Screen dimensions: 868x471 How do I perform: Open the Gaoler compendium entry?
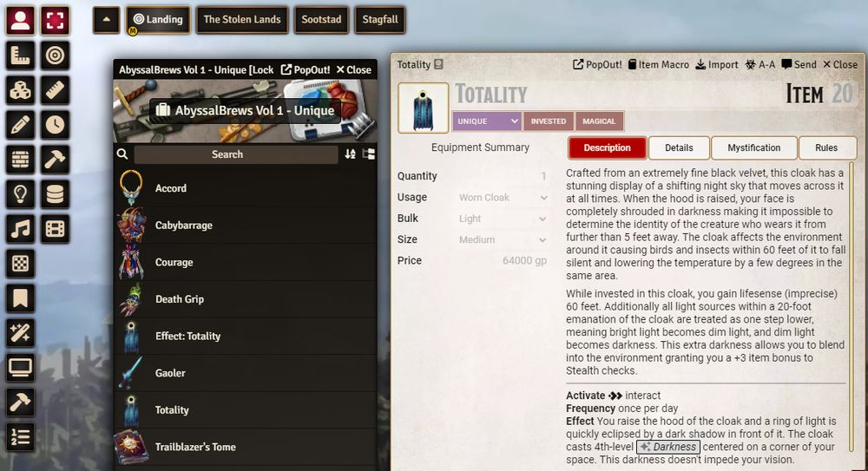[246, 373]
